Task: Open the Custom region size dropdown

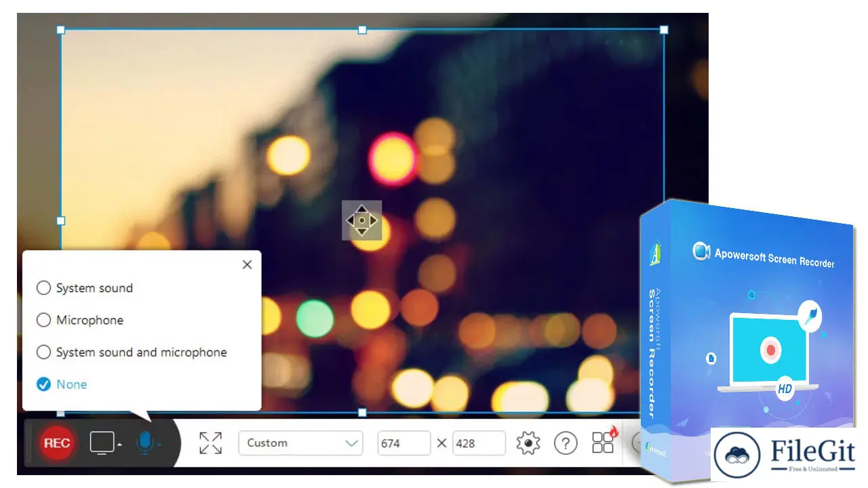Action: tap(300, 443)
